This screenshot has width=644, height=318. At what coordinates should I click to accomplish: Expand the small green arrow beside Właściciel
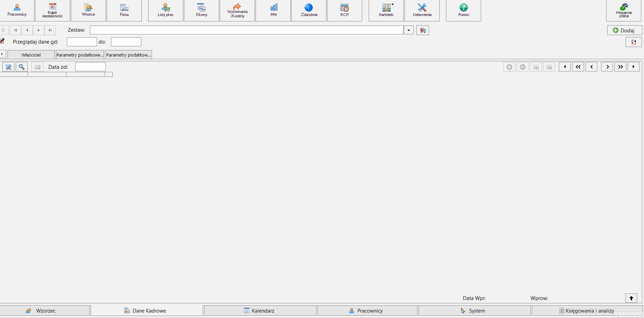click(x=2, y=54)
